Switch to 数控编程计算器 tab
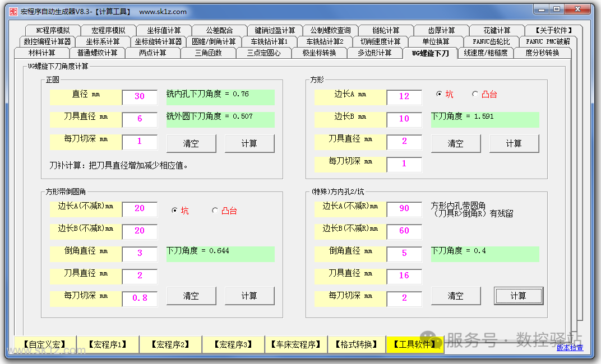 47,41
